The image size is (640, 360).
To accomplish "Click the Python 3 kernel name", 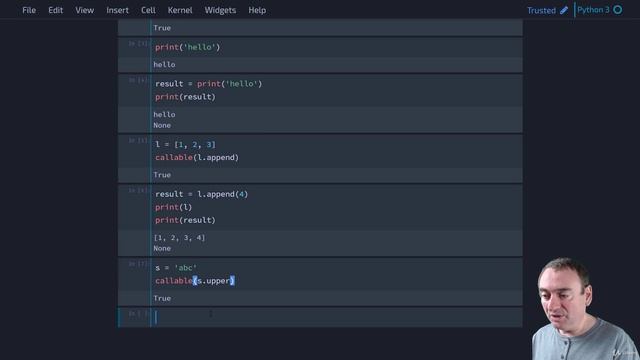I will click(x=593, y=10).
